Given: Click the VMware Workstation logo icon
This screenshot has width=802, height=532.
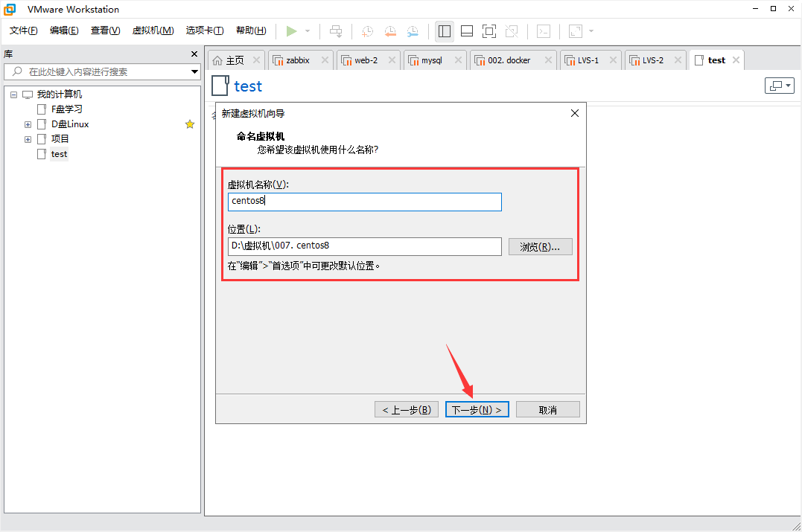Looking at the screenshot, I should (10, 9).
